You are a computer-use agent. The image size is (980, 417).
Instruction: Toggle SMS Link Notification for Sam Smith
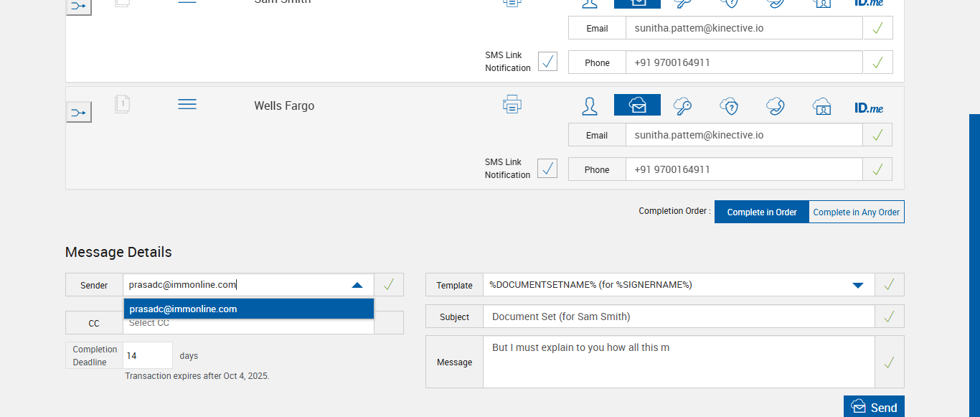(547, 61)
